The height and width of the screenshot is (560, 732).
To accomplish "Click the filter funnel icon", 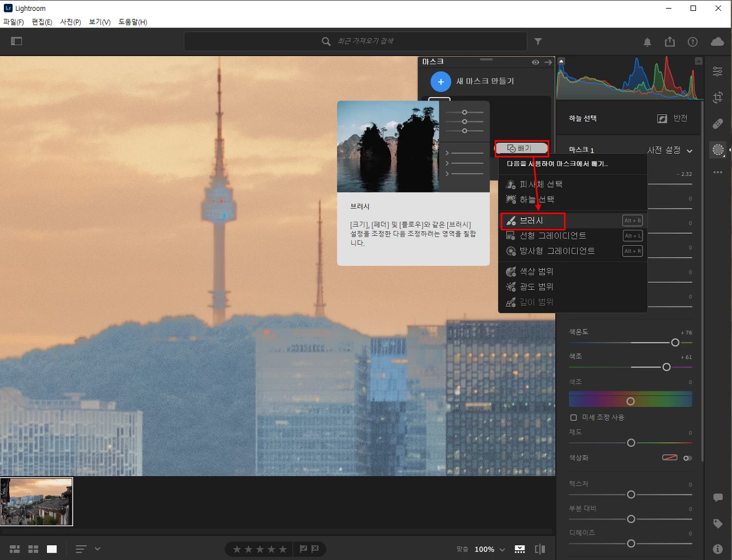I will pos(538,42).
